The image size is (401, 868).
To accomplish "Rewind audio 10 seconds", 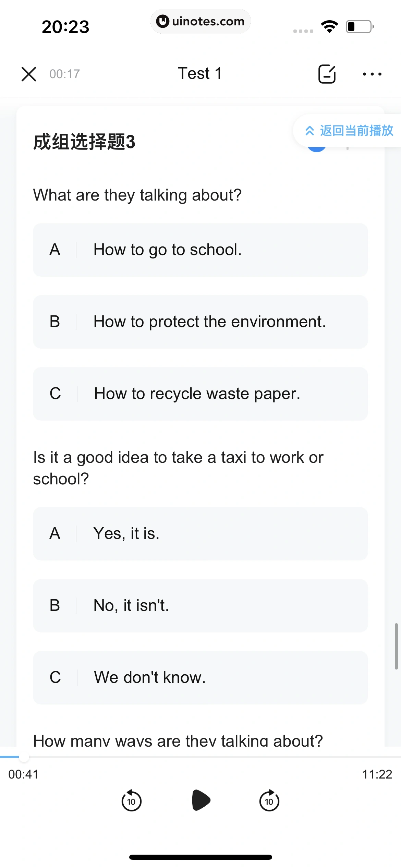I will (x=132, y=800).
